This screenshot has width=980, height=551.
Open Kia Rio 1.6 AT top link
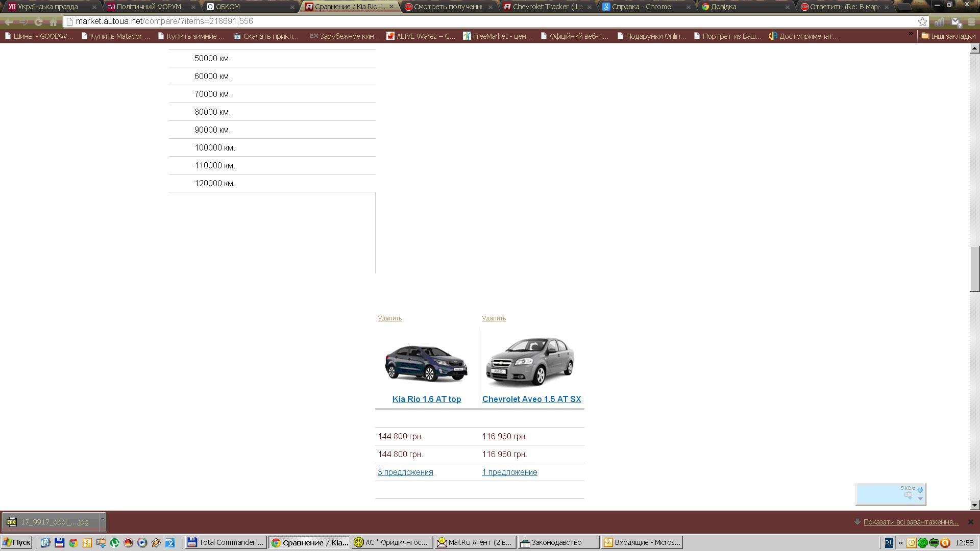426,399
